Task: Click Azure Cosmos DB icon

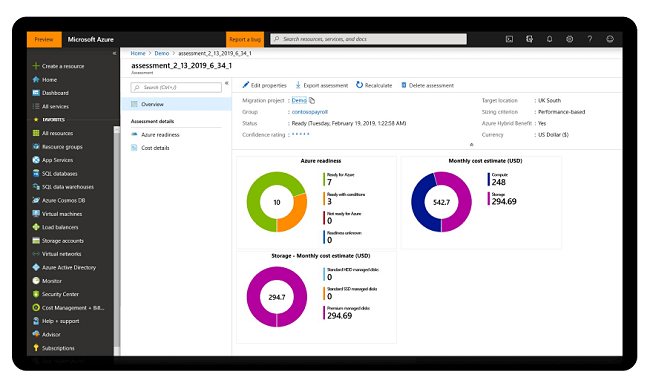Action: (36, 200)
